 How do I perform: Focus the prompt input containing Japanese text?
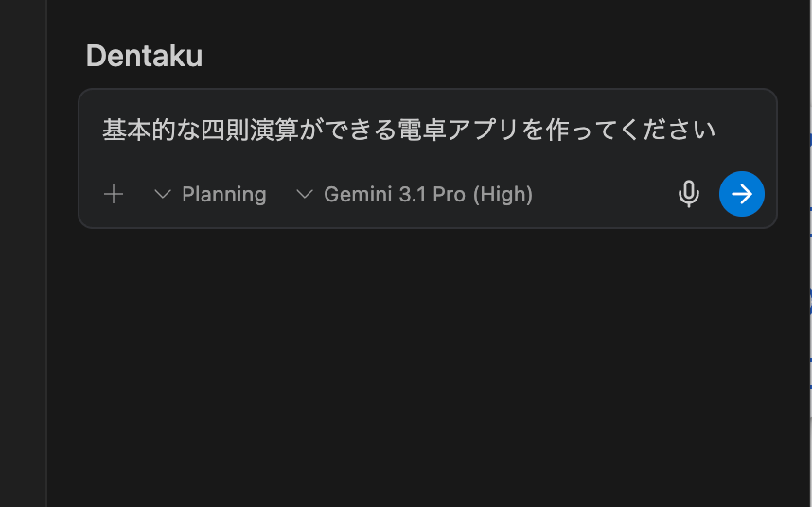(x=407, y=130)
